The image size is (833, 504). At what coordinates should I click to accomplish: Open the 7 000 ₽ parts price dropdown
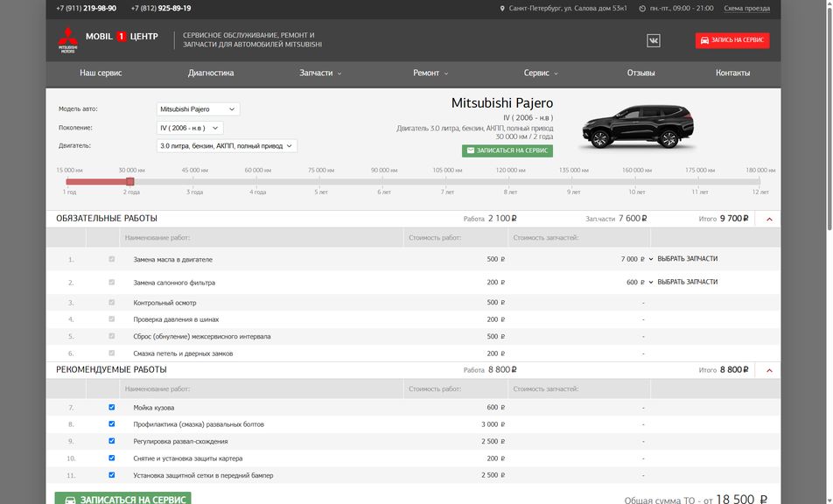pyautogui.click(x=637, y=259)
